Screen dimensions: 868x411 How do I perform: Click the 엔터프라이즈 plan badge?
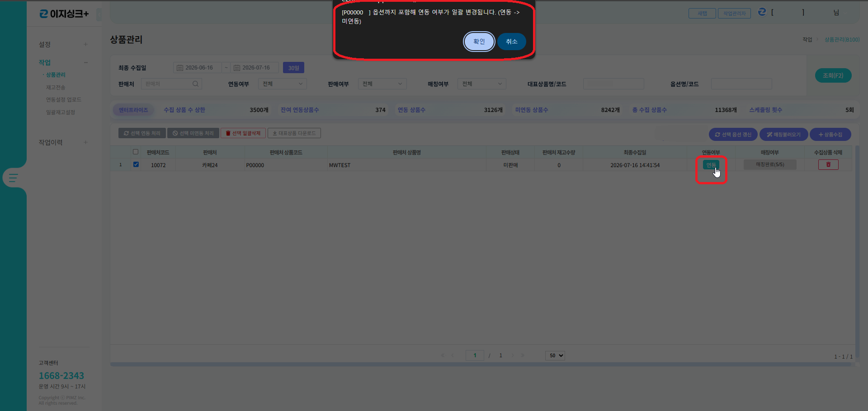tap(133, 110)
